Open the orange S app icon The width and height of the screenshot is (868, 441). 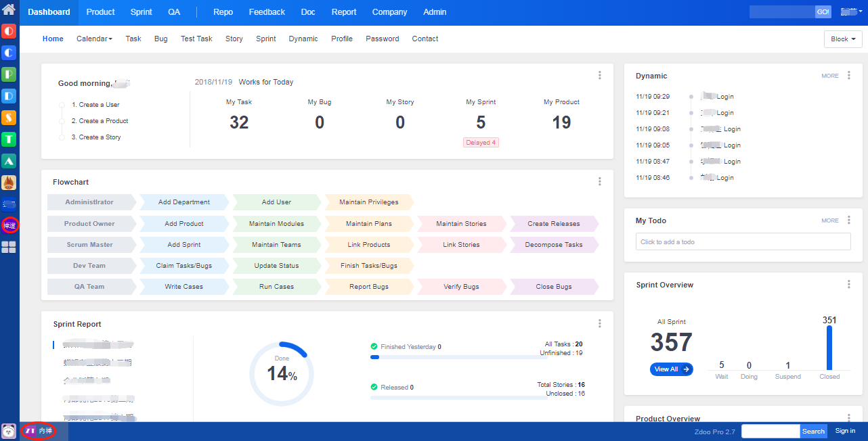9,118
